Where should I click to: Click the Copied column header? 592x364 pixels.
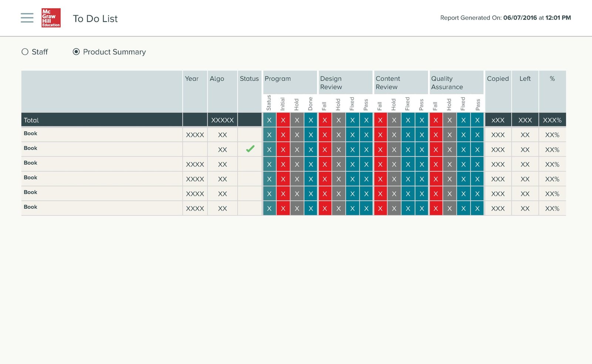click(498, 78)
